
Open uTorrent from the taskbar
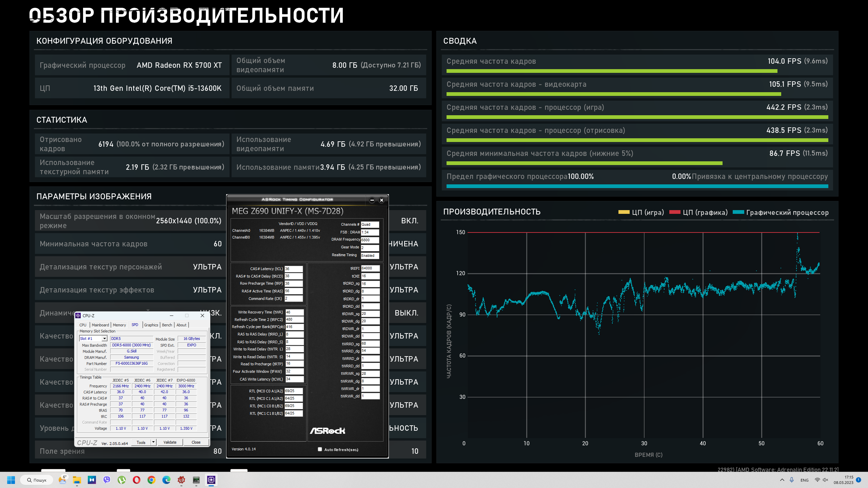[x=122, y=480]
